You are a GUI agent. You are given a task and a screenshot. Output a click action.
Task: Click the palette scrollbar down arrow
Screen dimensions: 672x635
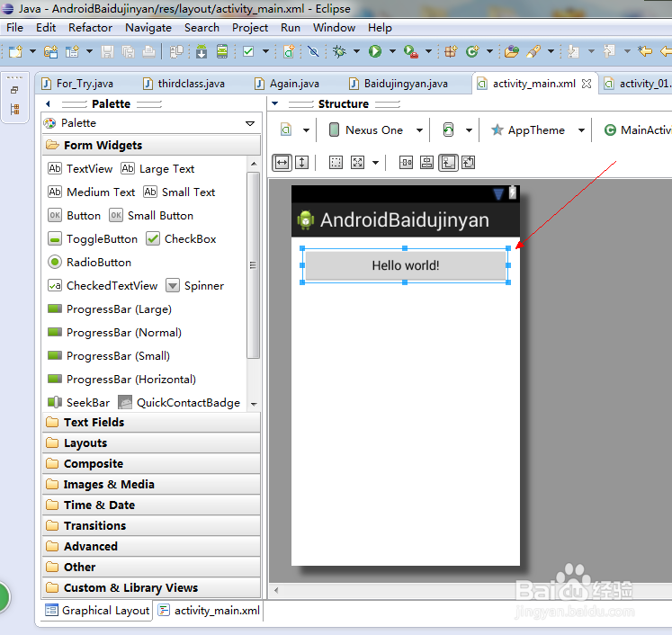pyautogui.click(x=254, y=404)
